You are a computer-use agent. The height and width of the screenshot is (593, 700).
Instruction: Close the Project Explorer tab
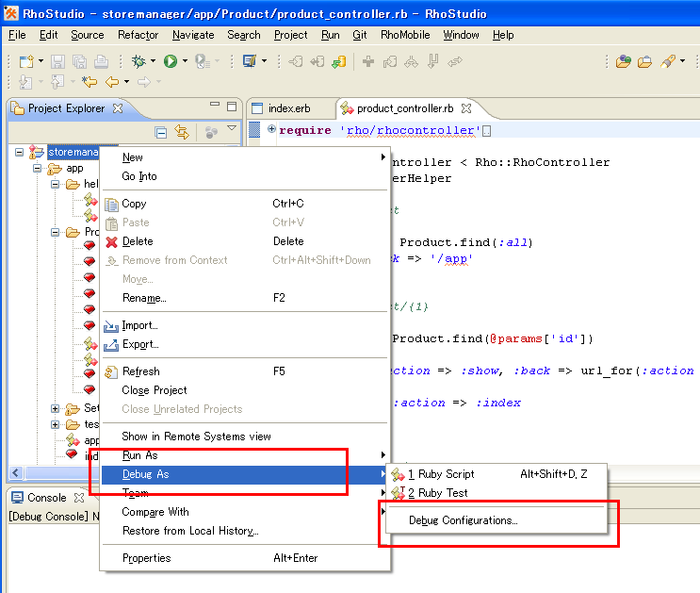coord(118,108)
